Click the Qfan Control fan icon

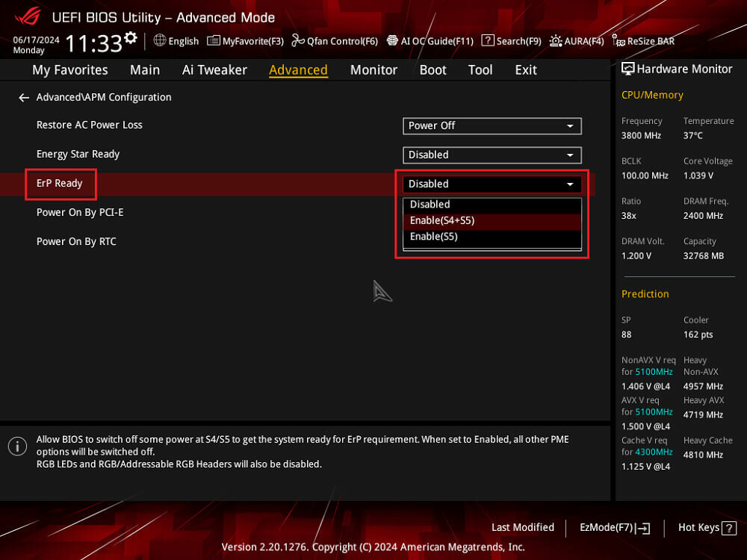click(x=298, y=41)
